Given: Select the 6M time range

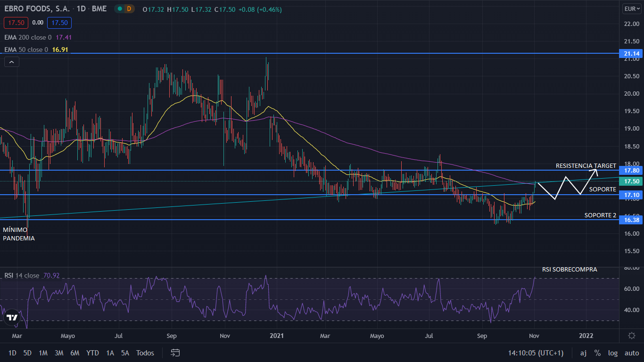Looking at the screenshot, I should (x=74, y=353).
